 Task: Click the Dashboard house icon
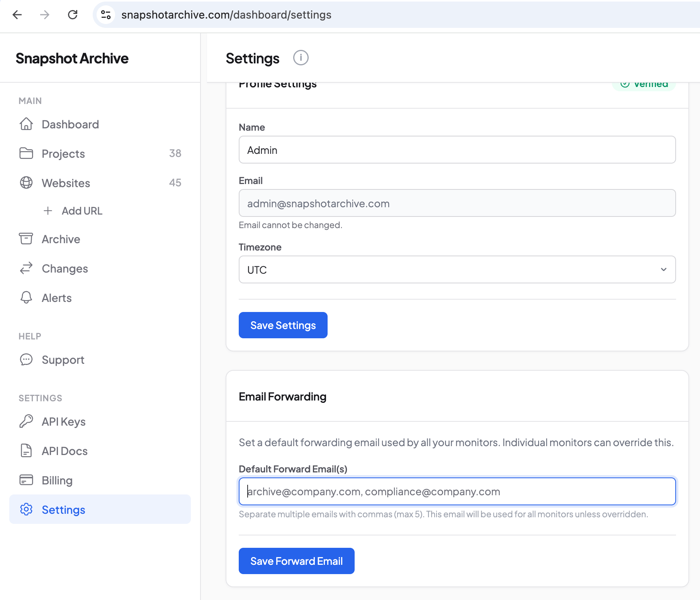[x=26, y=124]
